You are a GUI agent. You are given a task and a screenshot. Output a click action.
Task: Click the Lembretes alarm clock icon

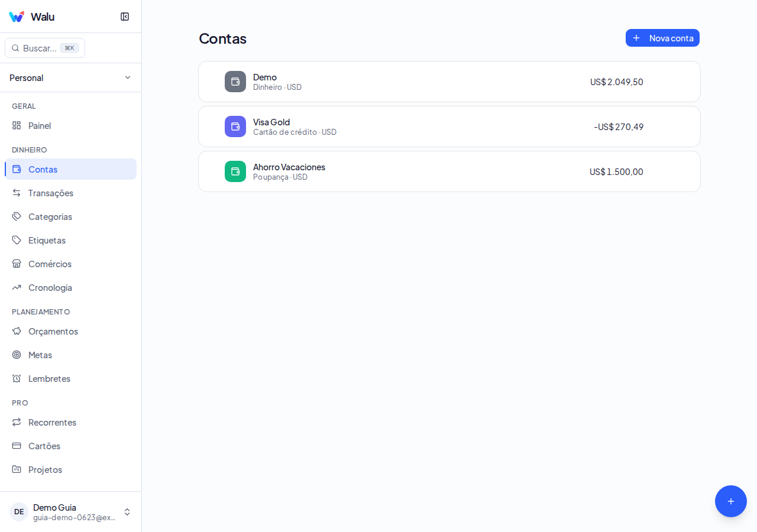tap(17, 378)
